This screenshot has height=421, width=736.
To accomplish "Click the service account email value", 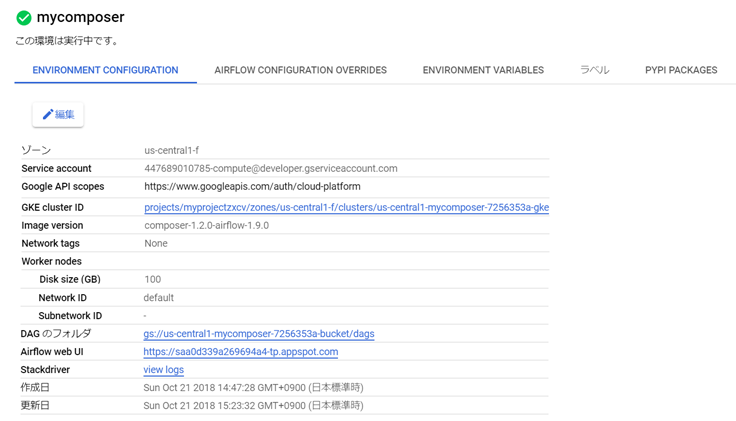I will (x=271, y=169).
